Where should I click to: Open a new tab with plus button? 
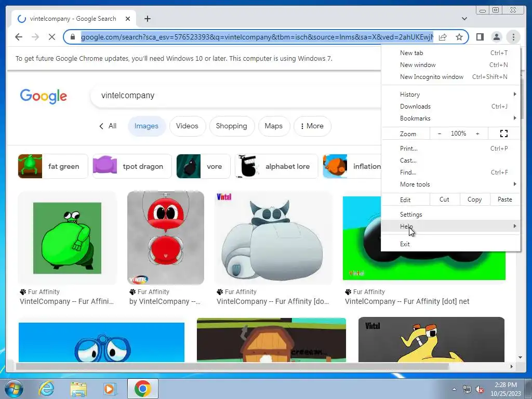click(147, 19)
